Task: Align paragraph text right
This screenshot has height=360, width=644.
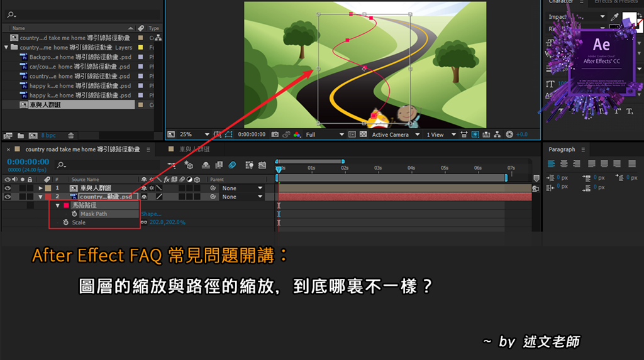Action: pos(577,164)
